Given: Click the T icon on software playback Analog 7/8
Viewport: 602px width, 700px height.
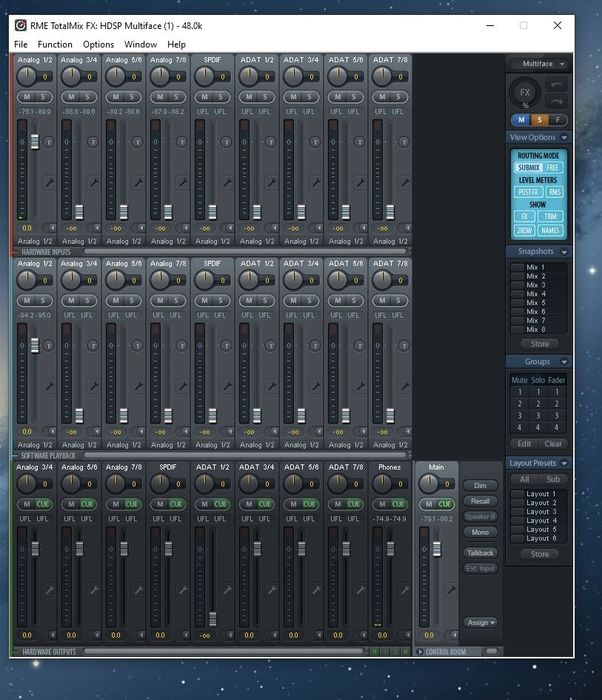Looking at the screenshot, I should (182, 346).
